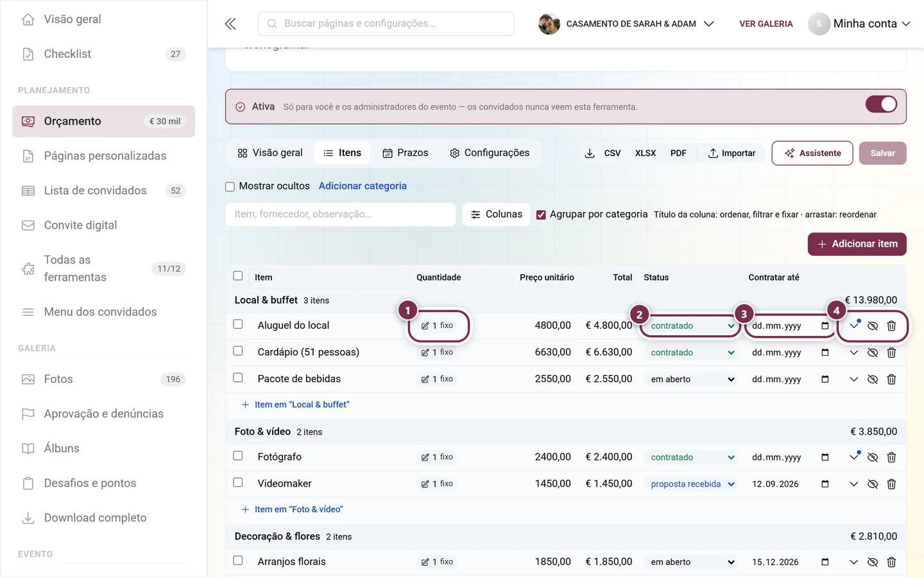Hide the Aluguel do local item

tap(873, 326)
